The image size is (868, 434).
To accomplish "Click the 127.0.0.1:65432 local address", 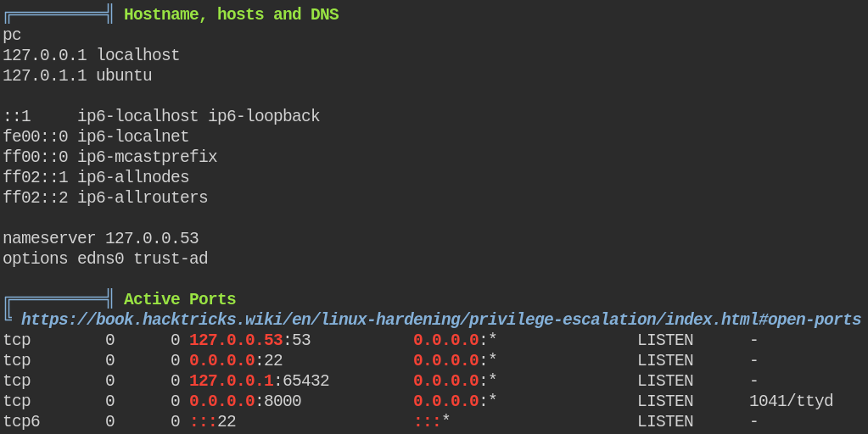I will point(260,381).
